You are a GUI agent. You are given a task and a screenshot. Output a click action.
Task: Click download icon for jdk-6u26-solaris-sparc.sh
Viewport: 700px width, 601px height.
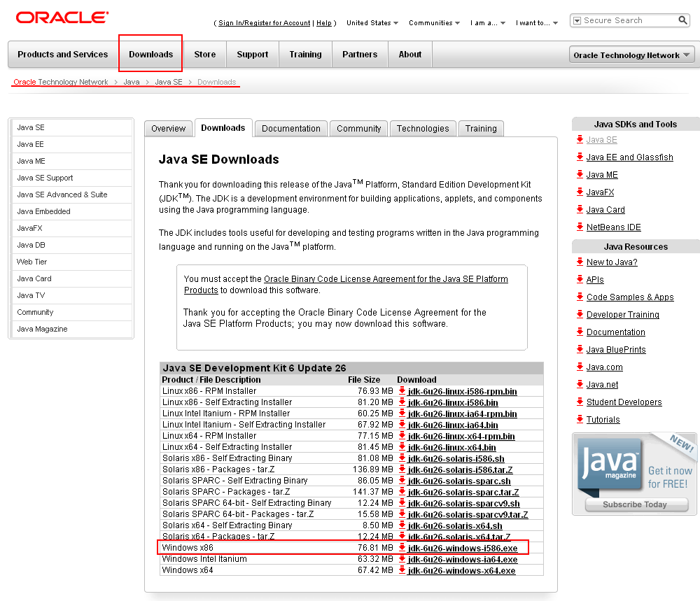pyautogui.click(x=402, y=480)
